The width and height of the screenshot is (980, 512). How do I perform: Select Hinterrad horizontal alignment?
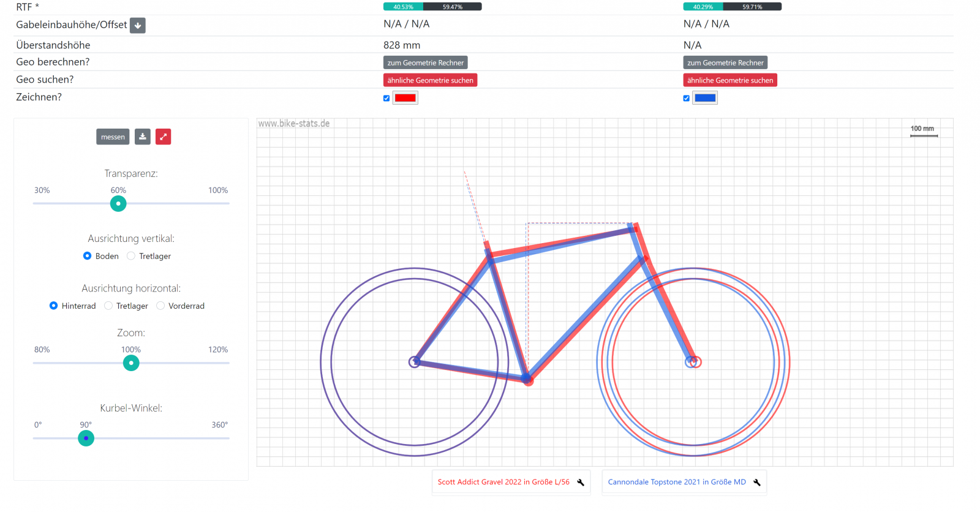pyautogui.click(x=54, y=306)
